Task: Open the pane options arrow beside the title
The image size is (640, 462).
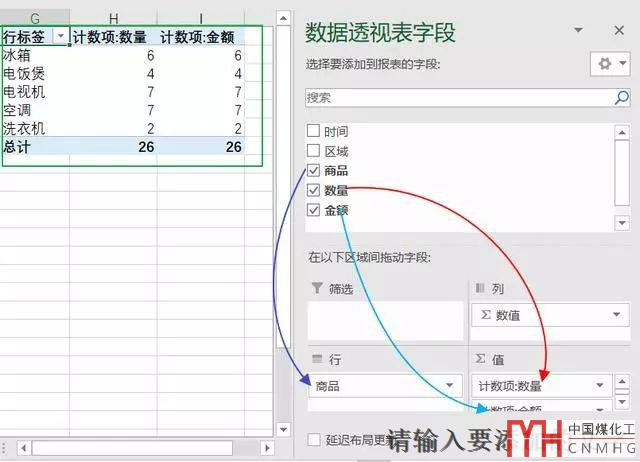Action: point(578,30)
